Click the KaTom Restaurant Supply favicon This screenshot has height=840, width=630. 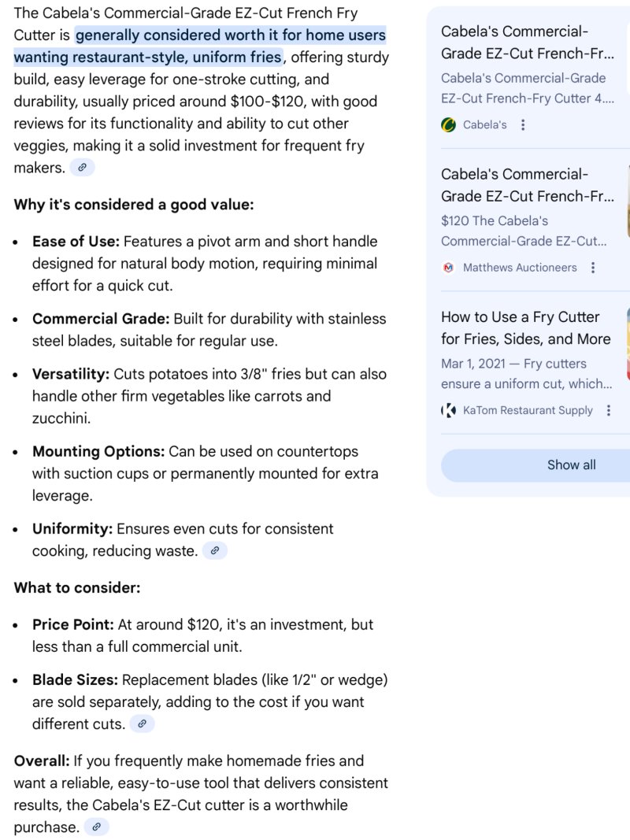coord(449,410)
